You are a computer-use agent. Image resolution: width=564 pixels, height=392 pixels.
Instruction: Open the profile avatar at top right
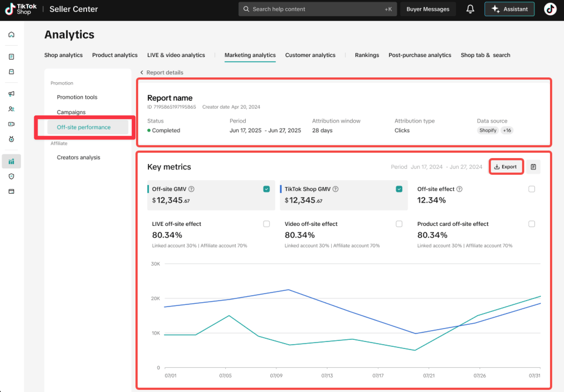pos(550,9)
